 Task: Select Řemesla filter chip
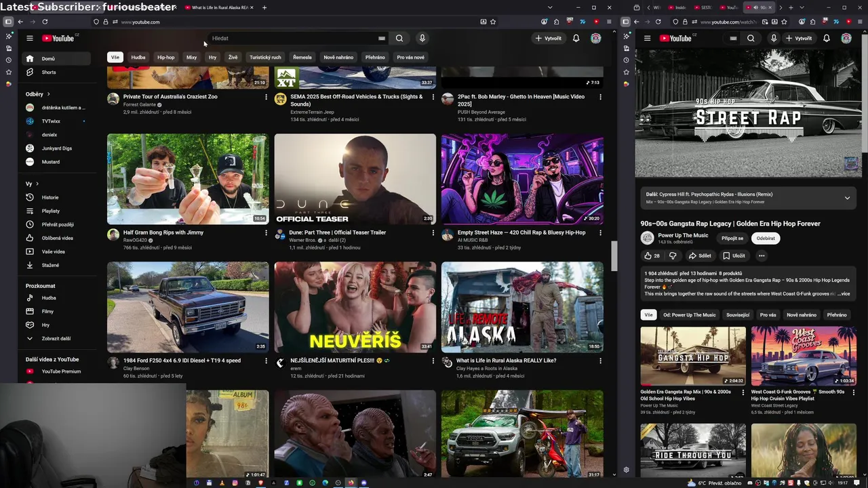tap(302, 58)
